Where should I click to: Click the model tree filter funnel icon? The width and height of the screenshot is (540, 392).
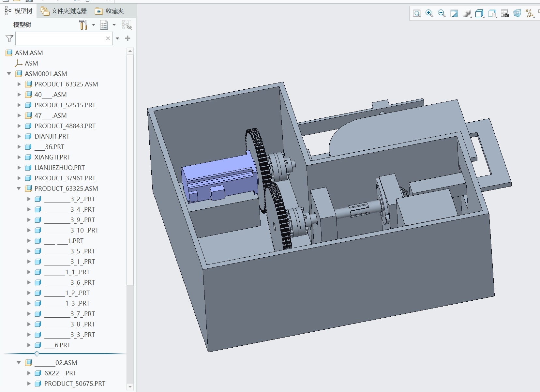tap(9, 38)
